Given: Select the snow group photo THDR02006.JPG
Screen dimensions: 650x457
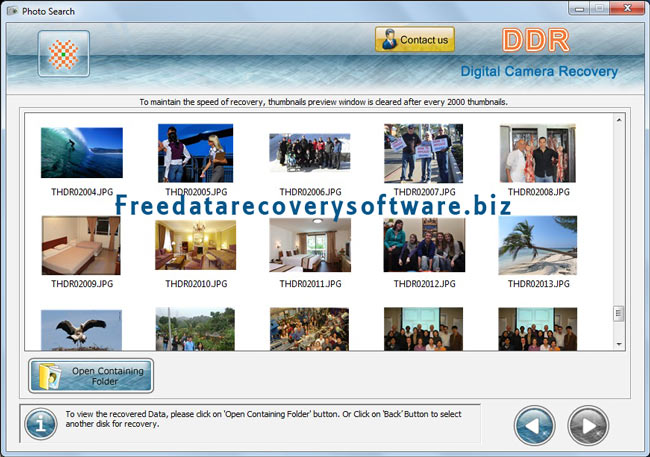Looking at the screenshot, I should [x=310, y=153].
